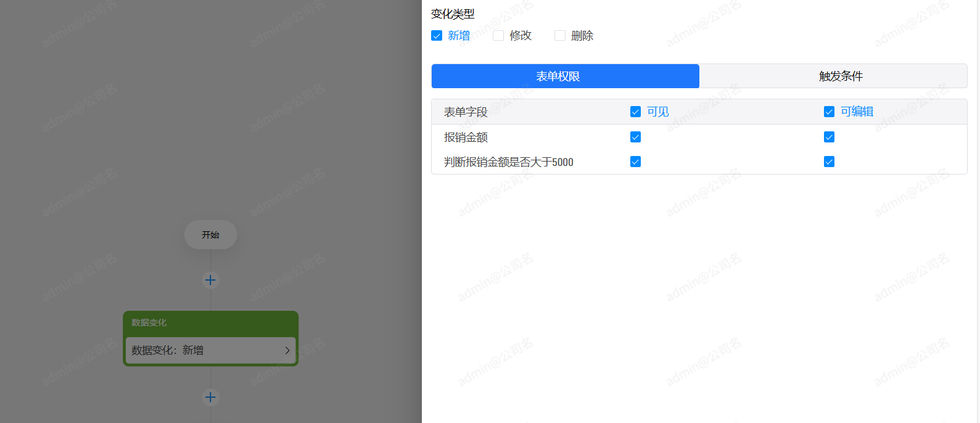Toggle the 可见 select-all header checkbox
980x423 pixels.
point(635,112)
